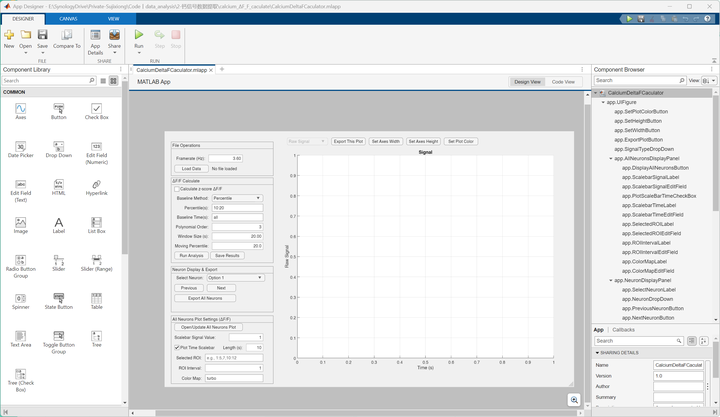The image size is (720, 417).
Task: Enable the Calculate z-score ΔF/F checkbox
Action: coord(177,189)
